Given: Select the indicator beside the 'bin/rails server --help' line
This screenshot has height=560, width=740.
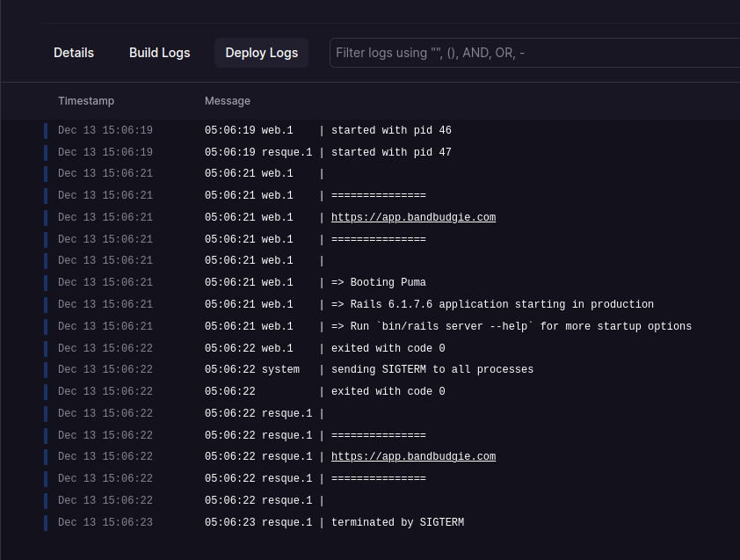Looking at the screenshot, I should coord(46,325).
